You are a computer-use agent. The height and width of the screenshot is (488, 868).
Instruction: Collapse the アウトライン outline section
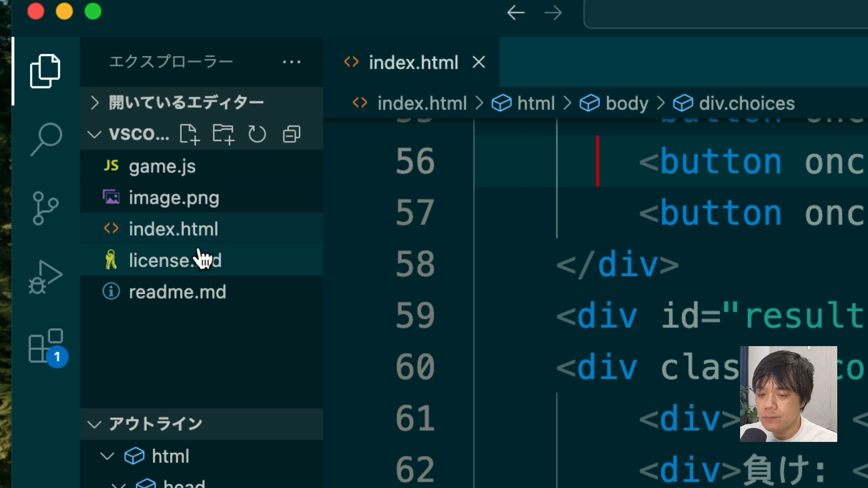[x=95, y=424]
